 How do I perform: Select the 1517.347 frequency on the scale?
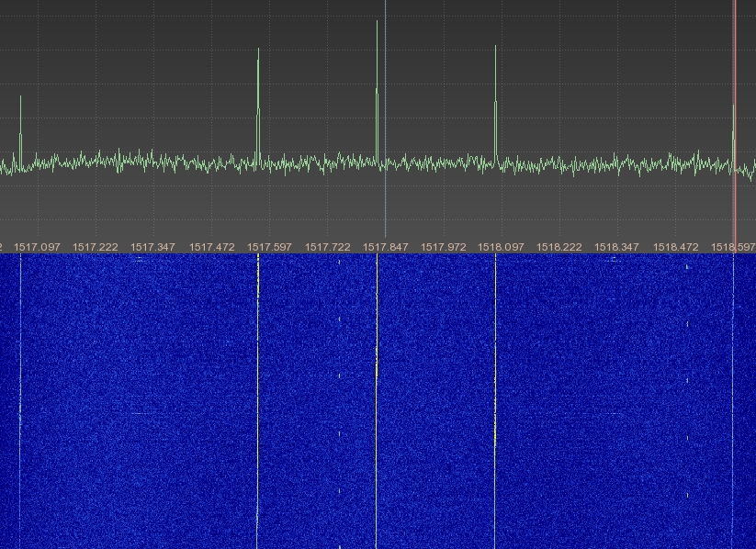(x=152, y=247)
